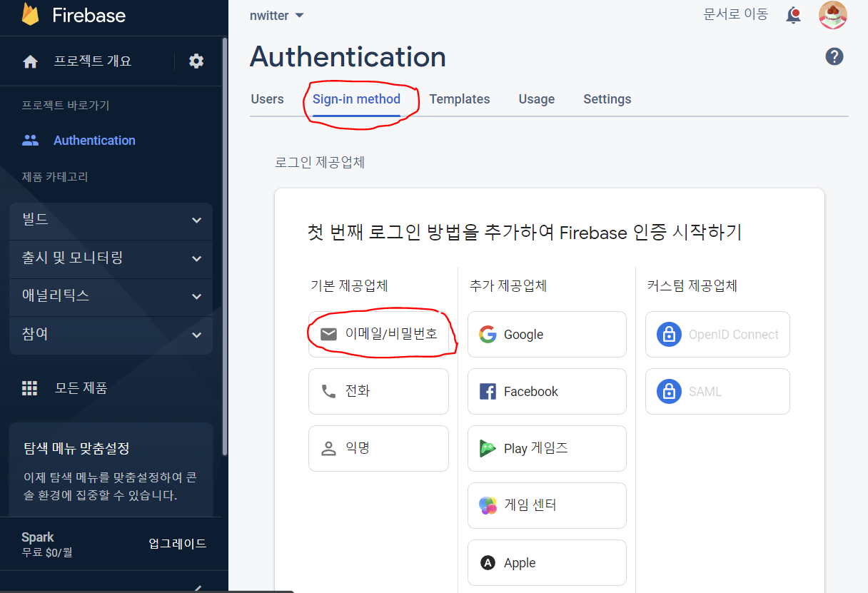Click the sidebar vertical scrollbar

pyautogui.click(x=226, y=246)
